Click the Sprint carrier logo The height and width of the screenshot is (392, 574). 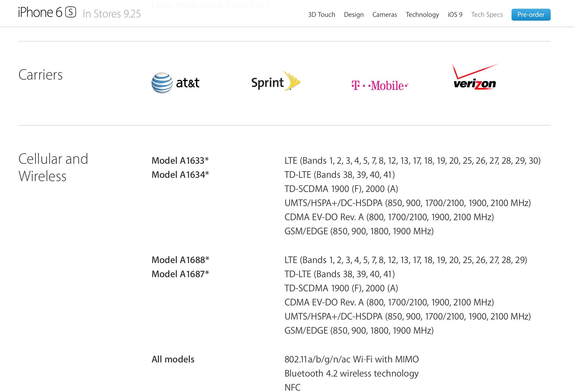click(x=276, y=81)
